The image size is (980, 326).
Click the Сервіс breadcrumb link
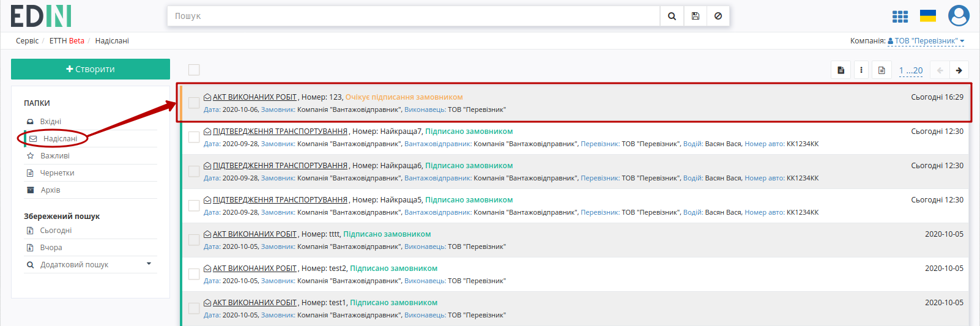(27, 41)
